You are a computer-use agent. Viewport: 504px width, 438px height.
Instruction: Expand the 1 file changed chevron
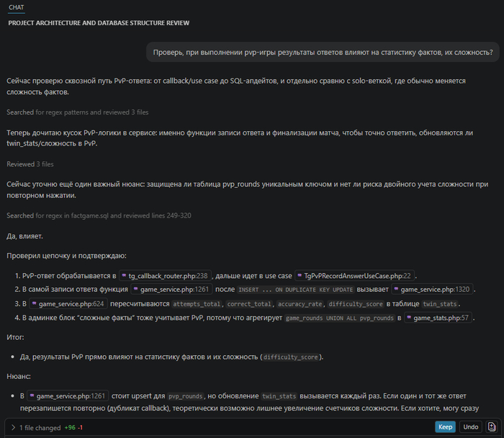[x=13, y=427]
